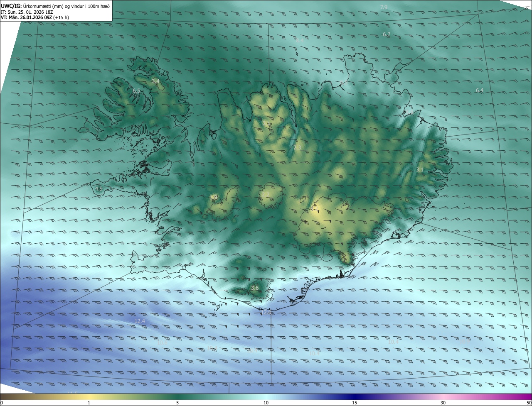Click the 3.1 value label in east Iceland

coord(420,169)
